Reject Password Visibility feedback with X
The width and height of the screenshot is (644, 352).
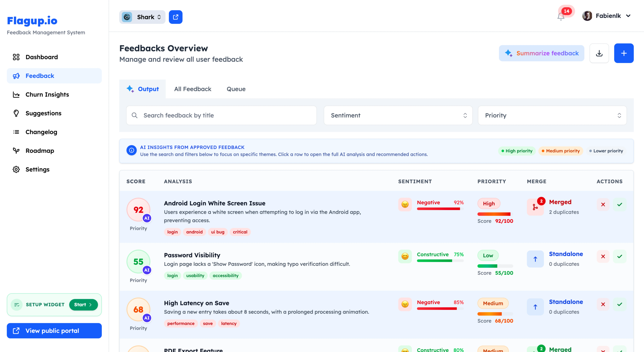pos(603,257)
